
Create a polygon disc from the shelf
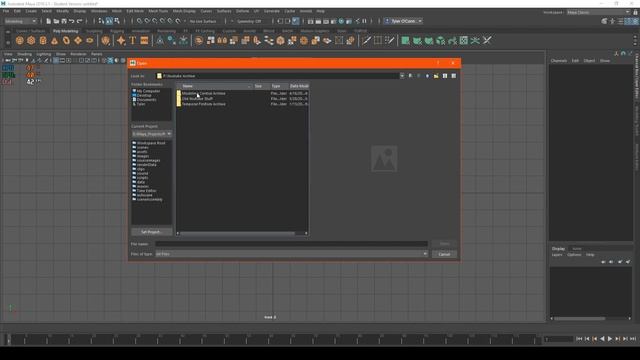(x=90, y=40)
